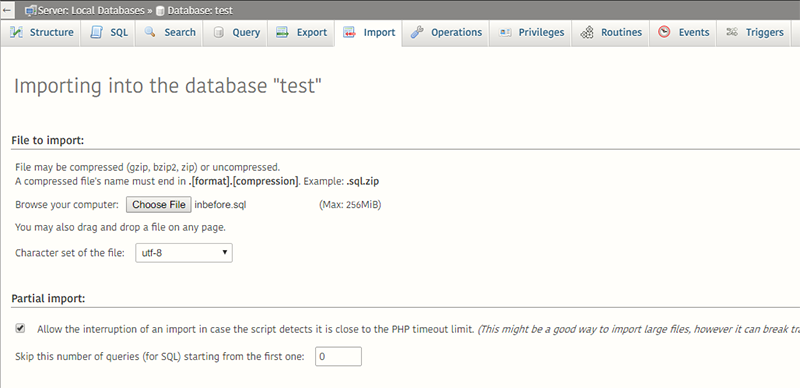
Task: Click the database icon in the breadcrumb
Action: (160, 10)
